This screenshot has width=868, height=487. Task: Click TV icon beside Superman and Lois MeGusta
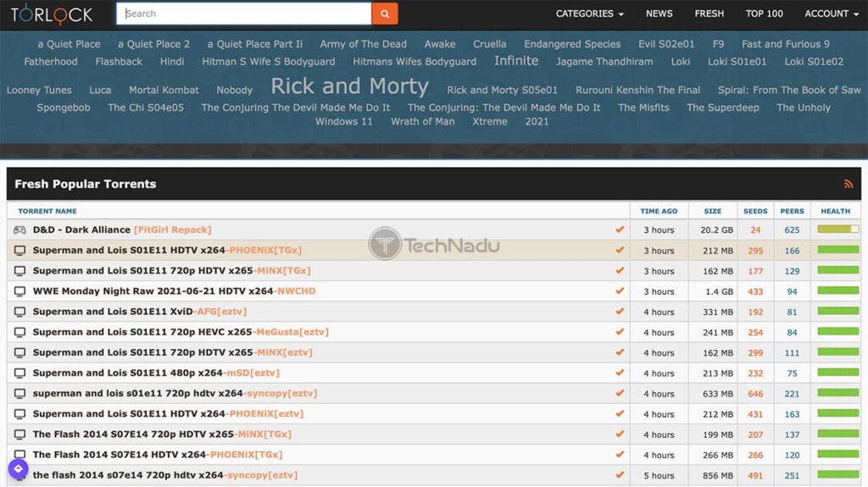[x=20, y=332]
